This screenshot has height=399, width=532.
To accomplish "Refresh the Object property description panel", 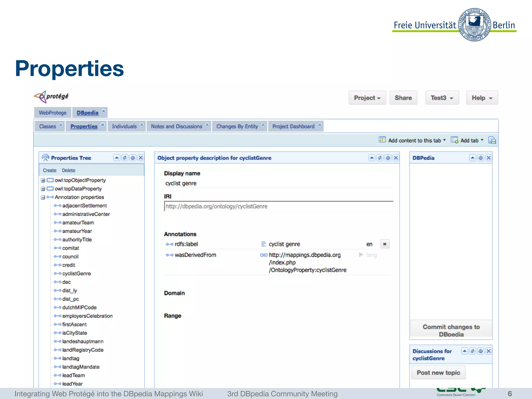I will click(x=380, y=158).
